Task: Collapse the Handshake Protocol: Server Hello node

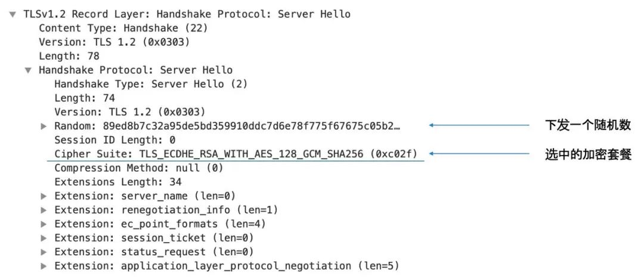Action: pos(27,70)
